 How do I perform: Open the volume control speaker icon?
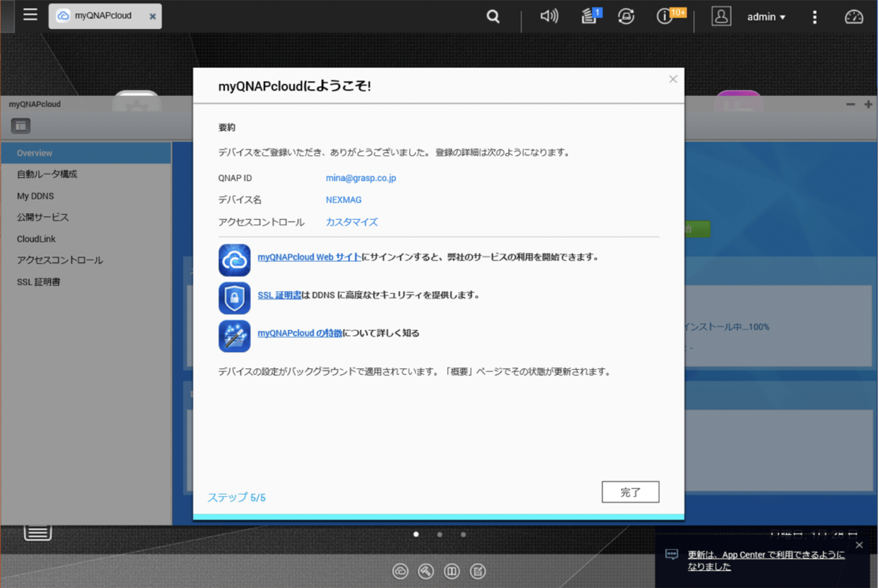(548, 16)
